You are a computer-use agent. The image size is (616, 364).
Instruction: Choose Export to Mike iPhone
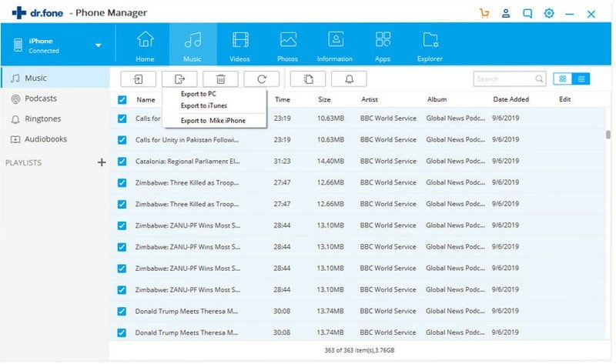[x=213, y=121]
